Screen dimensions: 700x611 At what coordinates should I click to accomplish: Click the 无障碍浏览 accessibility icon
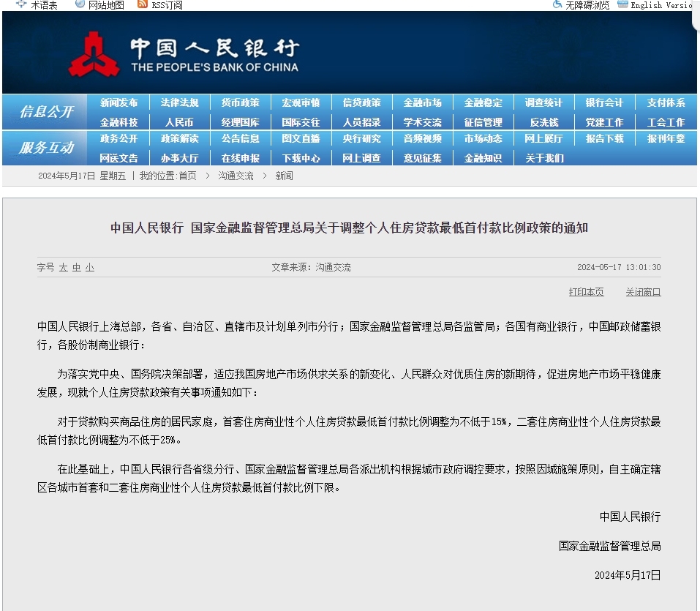pos(557,4)
